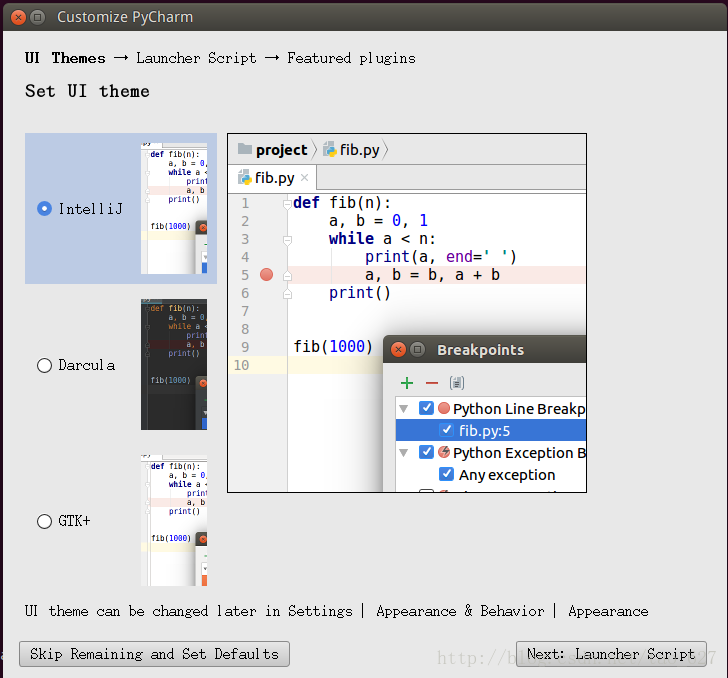The height and width of the screenshot is (678, 728).
Task: Close the Customize PyCharm window
Action: click(x=18, y=18)
